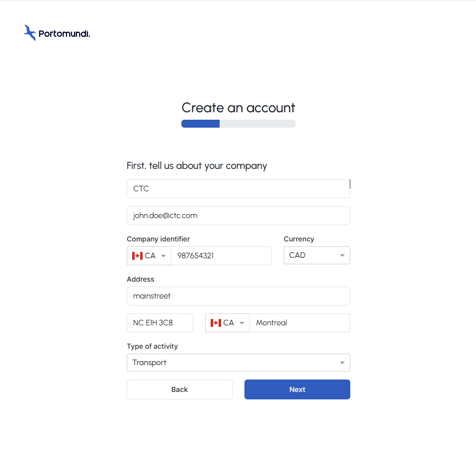This screenshot has height=457, width=476.
Task: Click the Back button
Action: tap(179, 389)
